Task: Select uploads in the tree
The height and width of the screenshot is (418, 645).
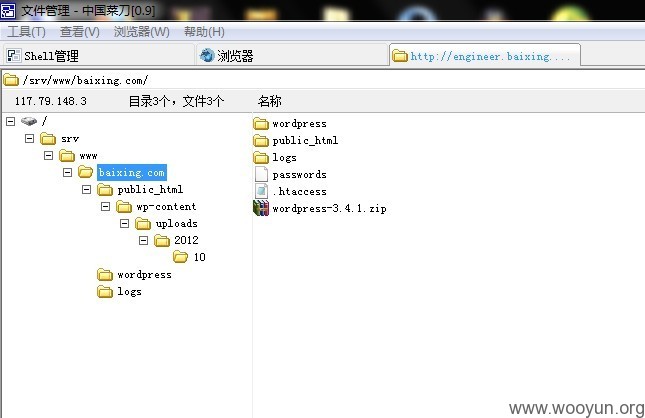Action: [x=176, y=224]
